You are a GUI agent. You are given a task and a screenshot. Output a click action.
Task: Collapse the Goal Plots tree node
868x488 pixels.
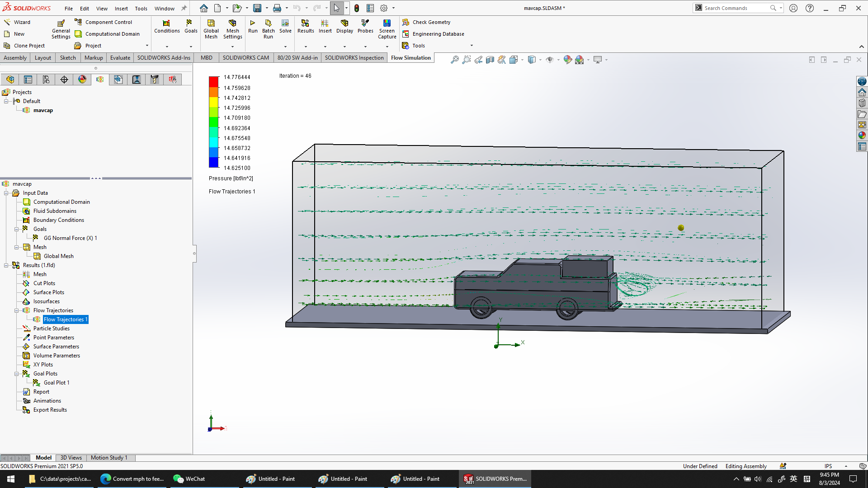(17, 374)
